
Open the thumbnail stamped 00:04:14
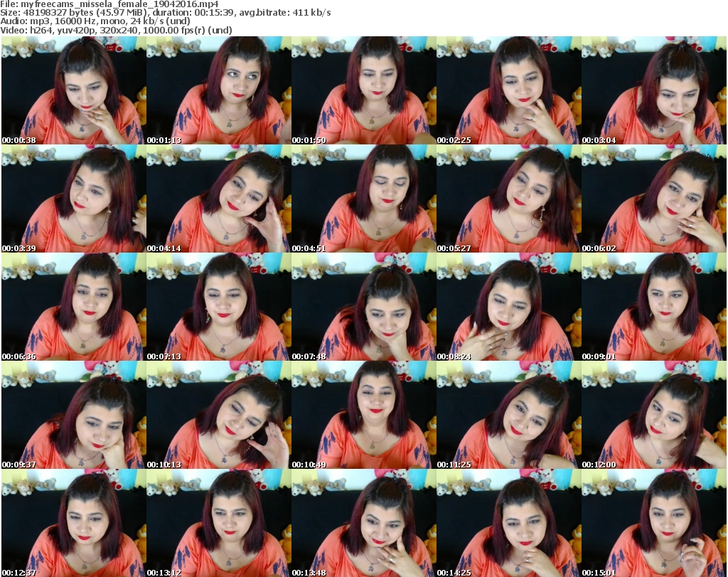[x=219, y=198]
